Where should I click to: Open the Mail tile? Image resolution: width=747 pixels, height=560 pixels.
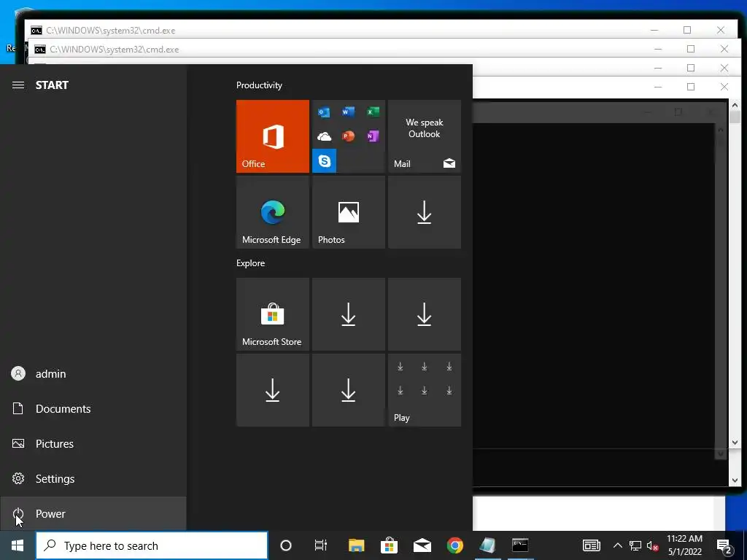pyautogui.click(x=425, y=136)
